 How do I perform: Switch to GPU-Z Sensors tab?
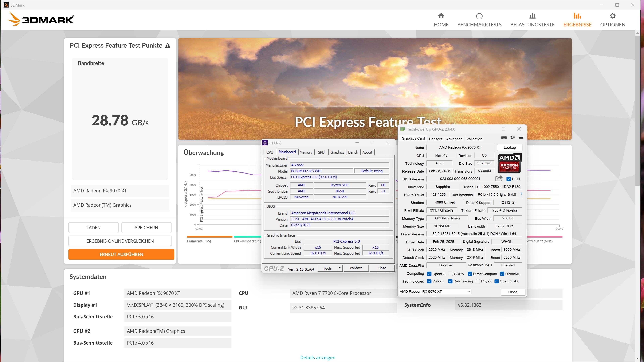tap(436, 139)
